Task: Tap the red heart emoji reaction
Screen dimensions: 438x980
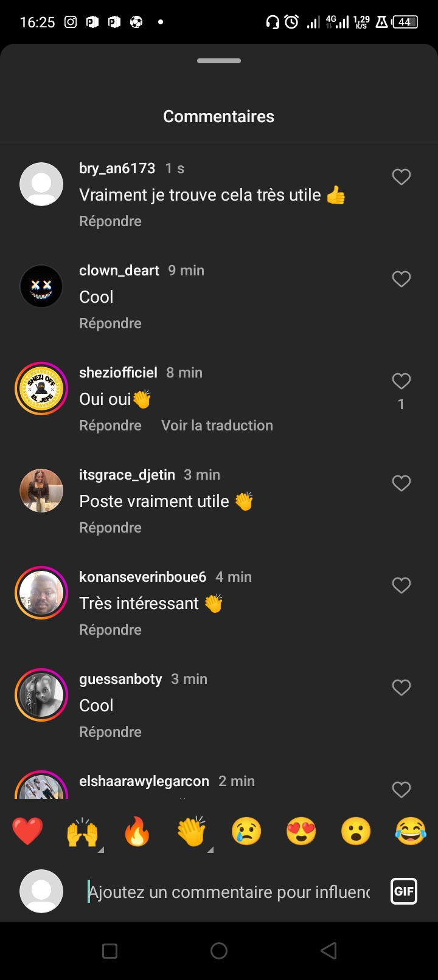Action: pos(28,831)
